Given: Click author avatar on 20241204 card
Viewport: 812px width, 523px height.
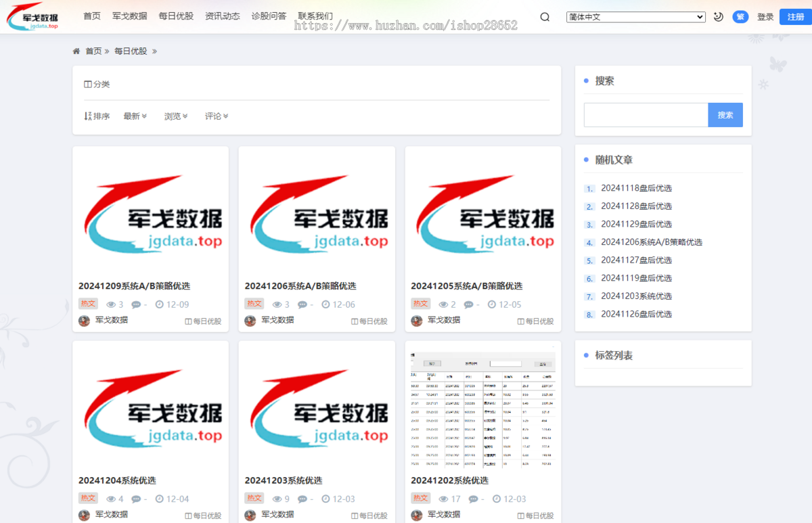Looking at the screenshot, I should click(85, 516).
